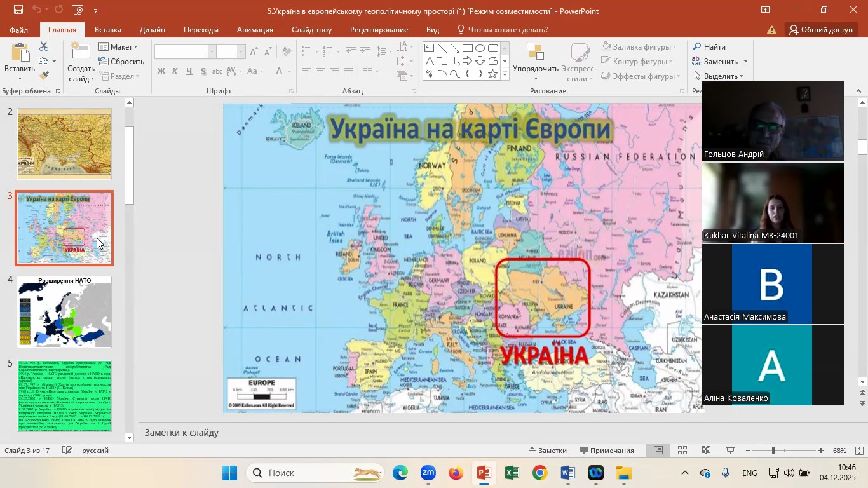Select the Format Painter brush icon
Viewport: 868px width, 488px height.
(44, 76)
